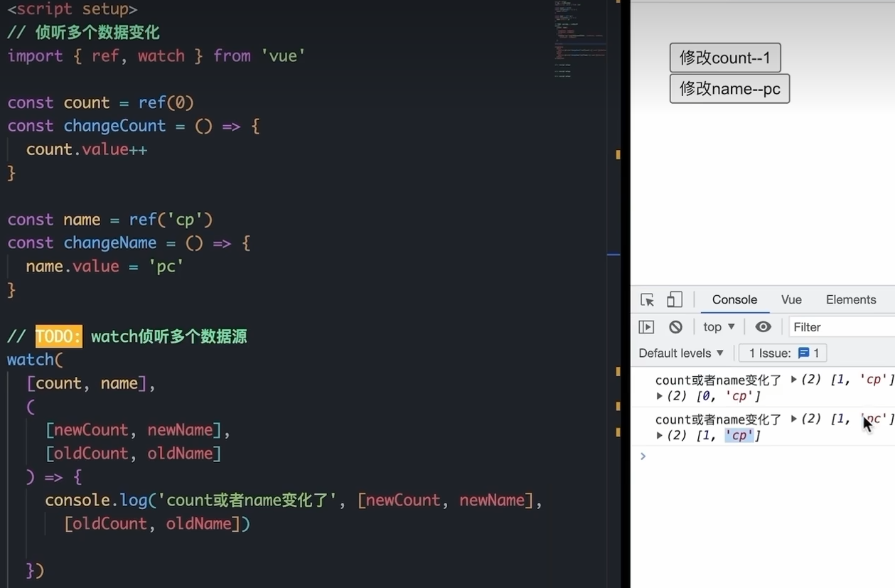
Task: Expand the (2) [0, 'cp'] old values array
Action: point(659,396)
